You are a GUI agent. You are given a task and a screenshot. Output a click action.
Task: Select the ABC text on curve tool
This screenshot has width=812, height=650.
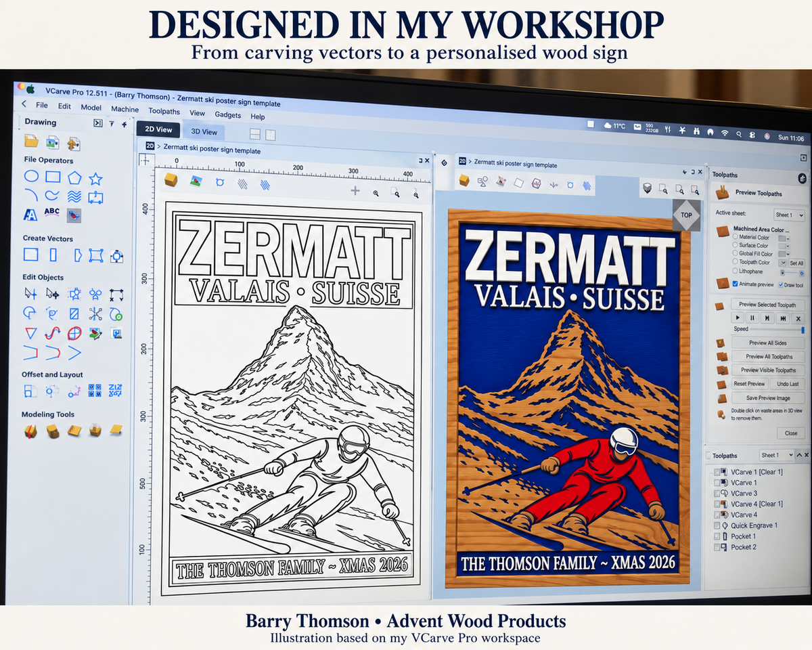click(52, 214)
